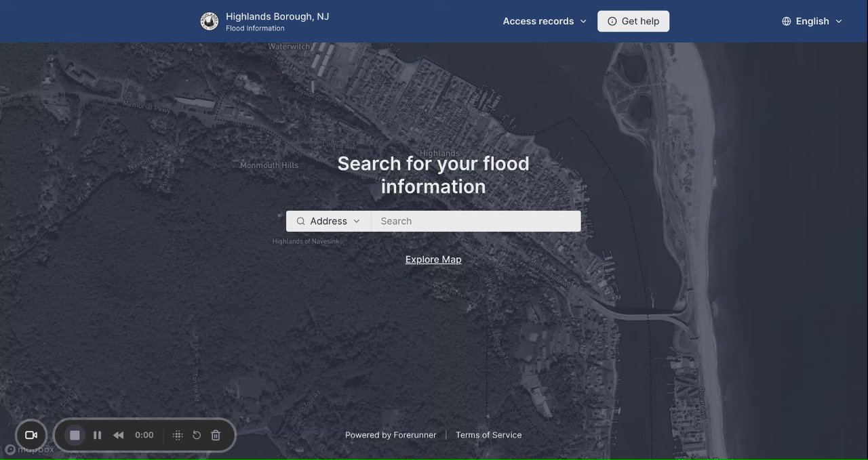Pause the screen recording
Image resolution: width=868 pixels, height=460 pixels.
point(98,435)
